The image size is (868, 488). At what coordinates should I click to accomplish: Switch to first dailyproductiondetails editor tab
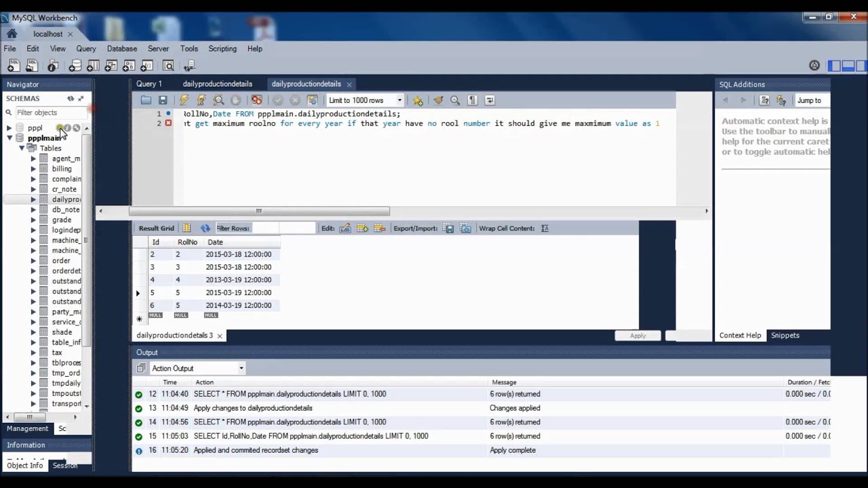[x=218, y=84]
